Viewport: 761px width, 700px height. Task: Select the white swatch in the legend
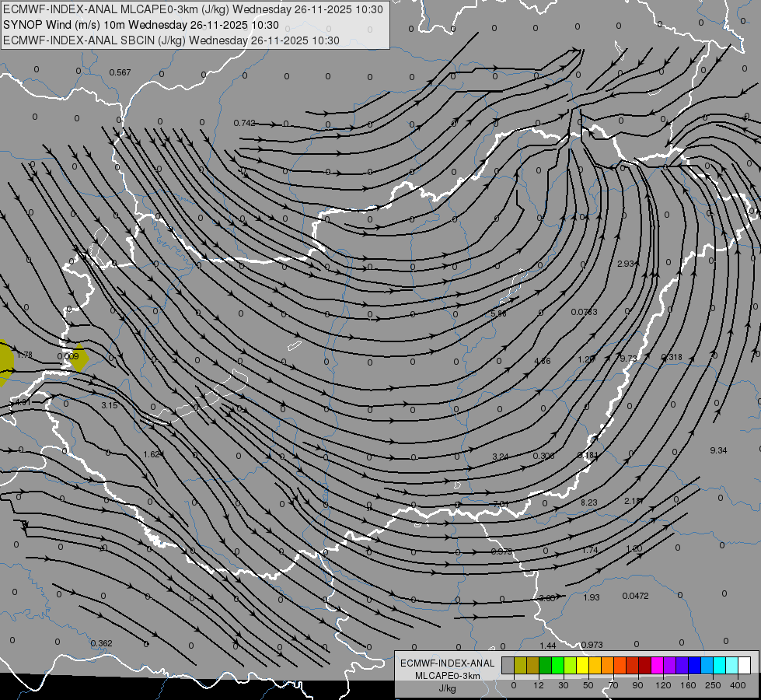pos(745,665)
